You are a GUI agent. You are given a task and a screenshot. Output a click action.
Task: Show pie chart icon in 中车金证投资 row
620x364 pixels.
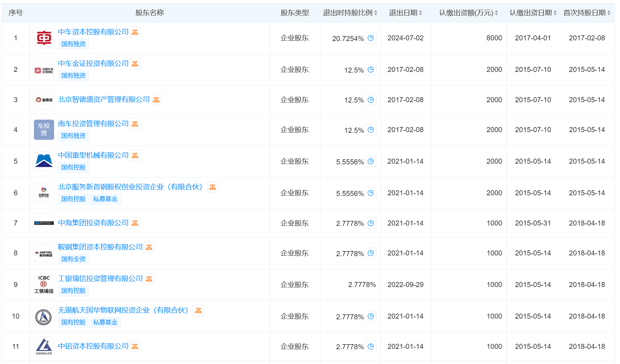[371, 70]
